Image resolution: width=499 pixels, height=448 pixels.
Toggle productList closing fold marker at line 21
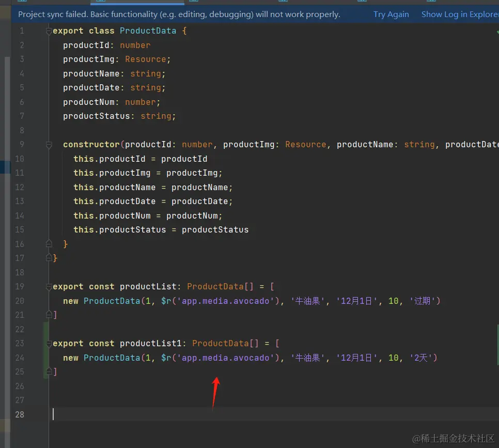click(49, 315)
